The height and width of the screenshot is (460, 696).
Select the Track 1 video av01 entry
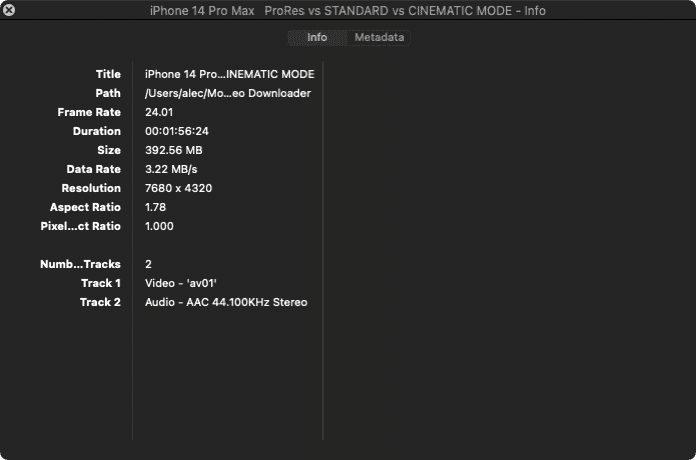181,283
